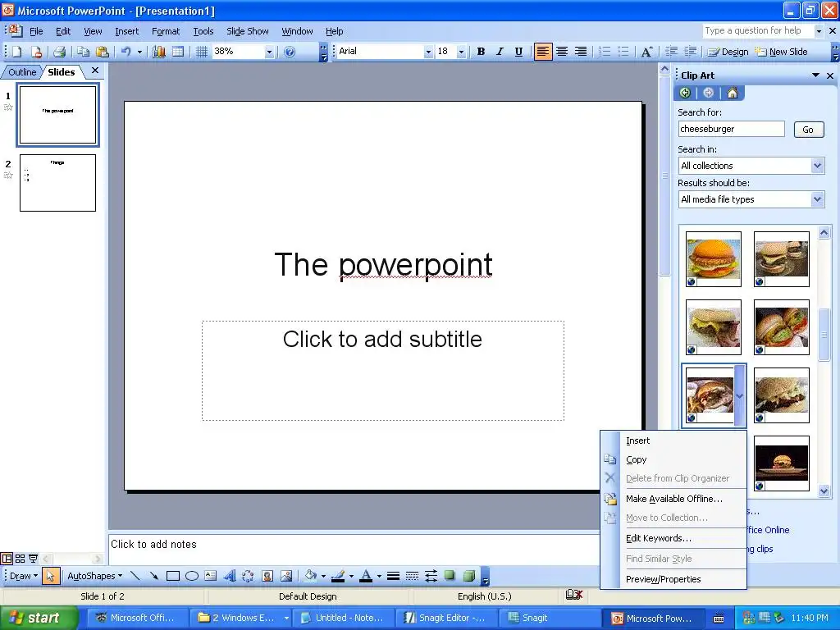The image size is (840, 630).
Task: Select the Oval drawing tool
Action: [192, 576]
